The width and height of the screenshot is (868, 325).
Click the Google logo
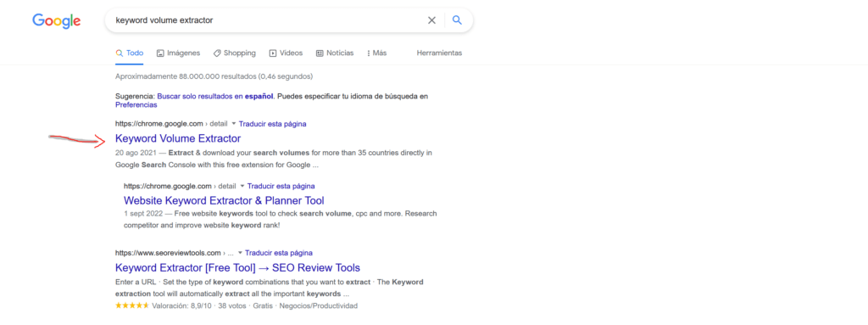[x=57, y=21]
